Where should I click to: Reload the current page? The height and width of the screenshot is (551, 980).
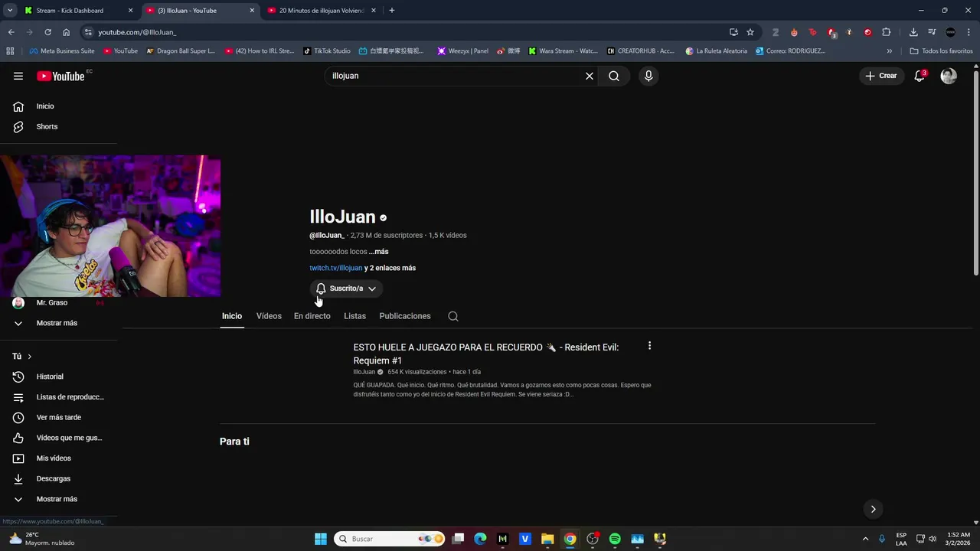pyautogui.click(x=47, y=32)
